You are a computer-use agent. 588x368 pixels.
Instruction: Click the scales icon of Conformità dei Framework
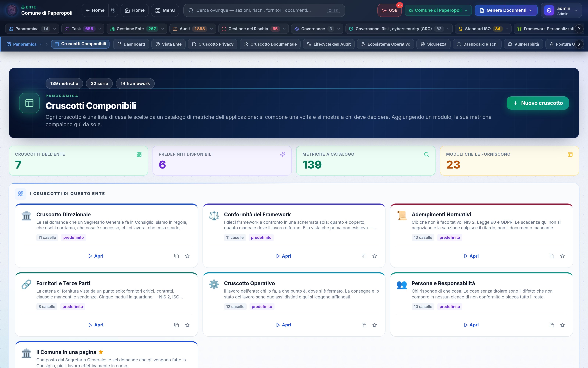point(214,216)
